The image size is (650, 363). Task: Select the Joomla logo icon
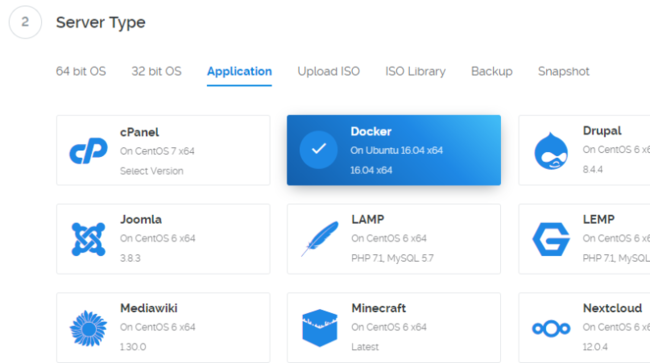(x=88, y=239)
